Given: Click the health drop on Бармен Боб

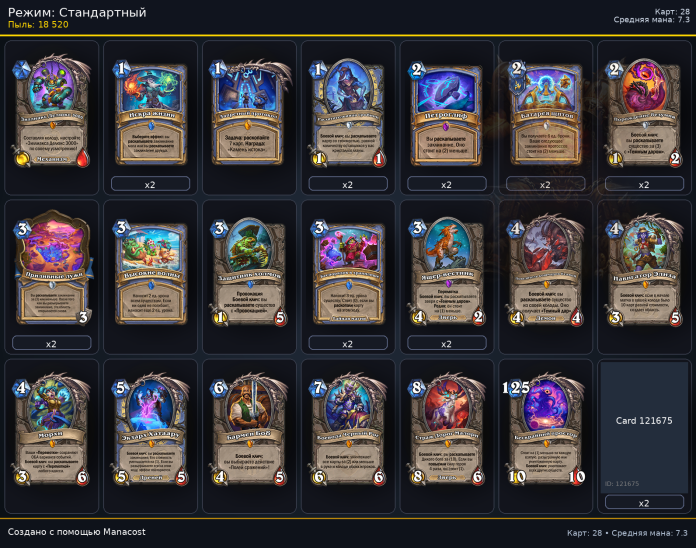Looking at the screenshot, I should click(x=280, y=477).
